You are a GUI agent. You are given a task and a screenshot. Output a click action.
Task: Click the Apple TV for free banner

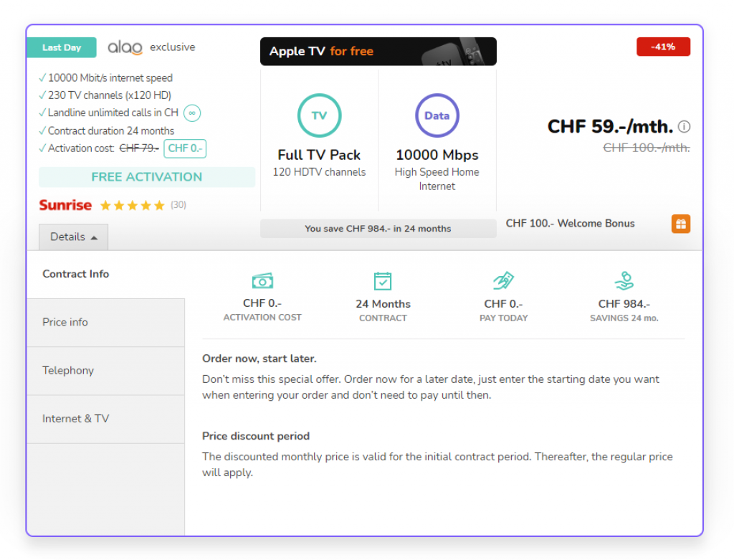tap(378, 52)
